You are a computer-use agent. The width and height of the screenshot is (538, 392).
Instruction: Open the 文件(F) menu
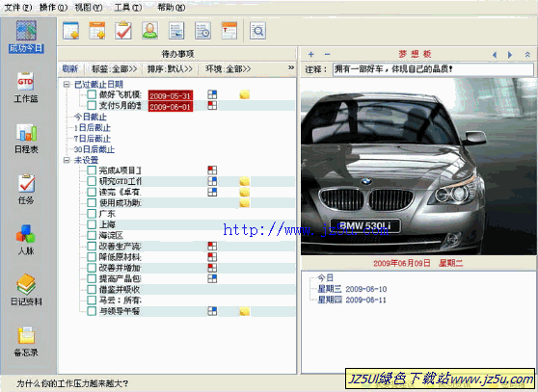(18, 8)
